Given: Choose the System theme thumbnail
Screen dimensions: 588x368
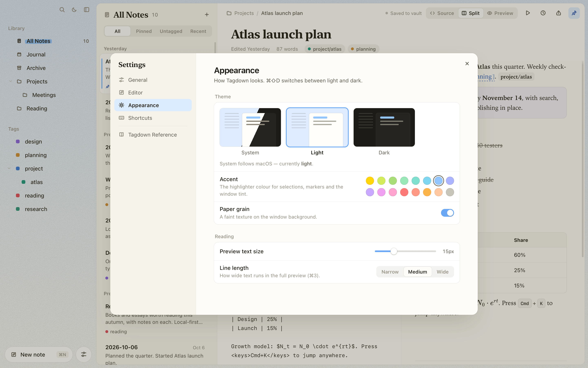Looking at the screenshot, I should click(250, 127).
